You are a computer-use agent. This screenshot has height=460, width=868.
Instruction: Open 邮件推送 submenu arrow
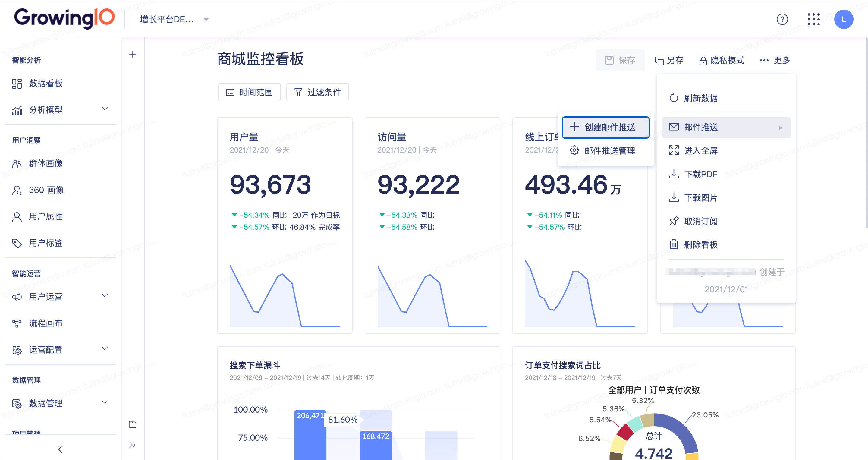coord(780,128)
